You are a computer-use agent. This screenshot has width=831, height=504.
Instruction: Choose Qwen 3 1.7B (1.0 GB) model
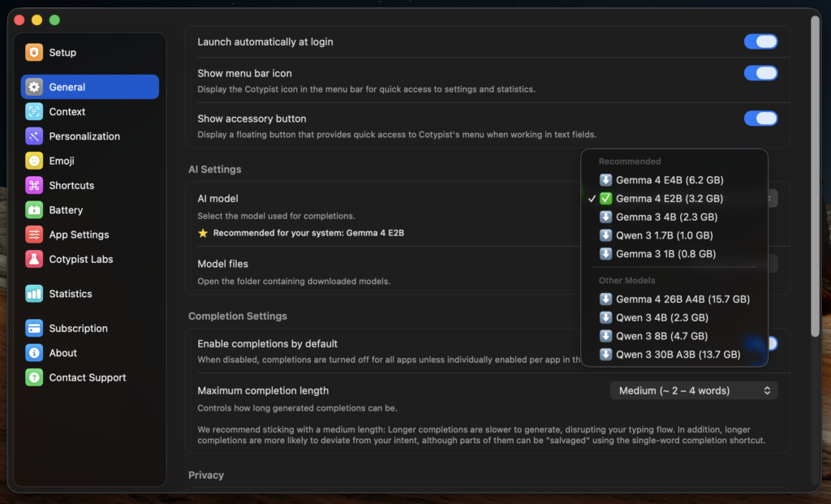674,235
